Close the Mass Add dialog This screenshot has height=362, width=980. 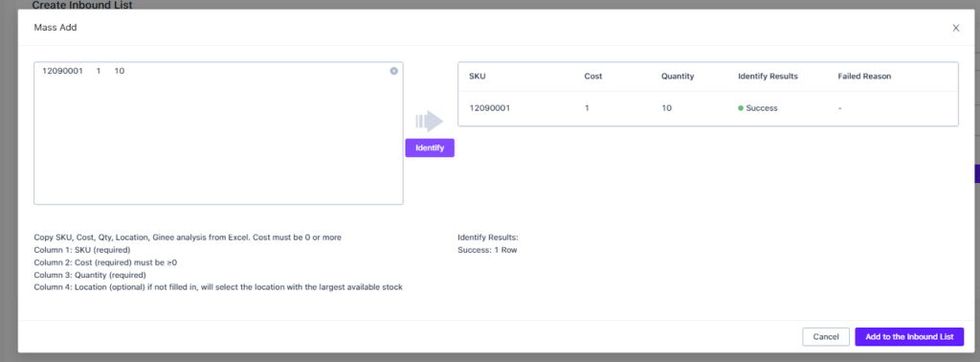pyautogui.click(x=956, y=28)
